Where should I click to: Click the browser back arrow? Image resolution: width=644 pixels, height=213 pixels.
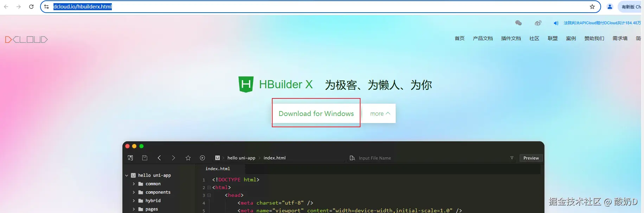tap(6, 7)
